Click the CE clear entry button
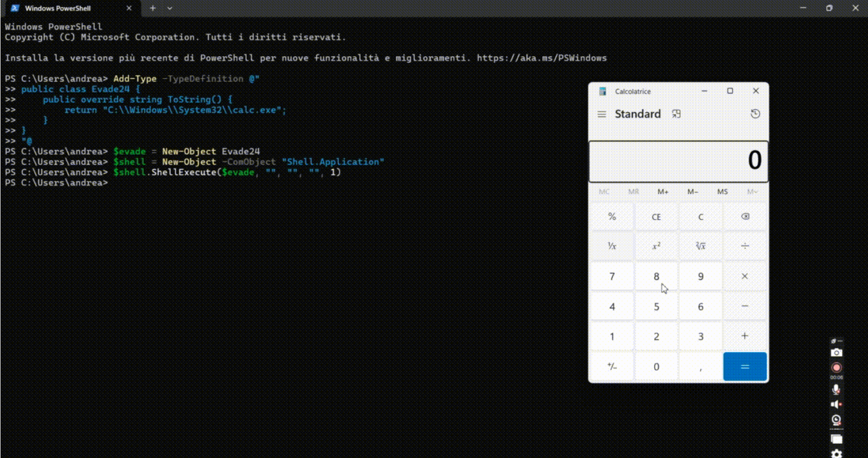868x458 pixels. coord(656,217)
